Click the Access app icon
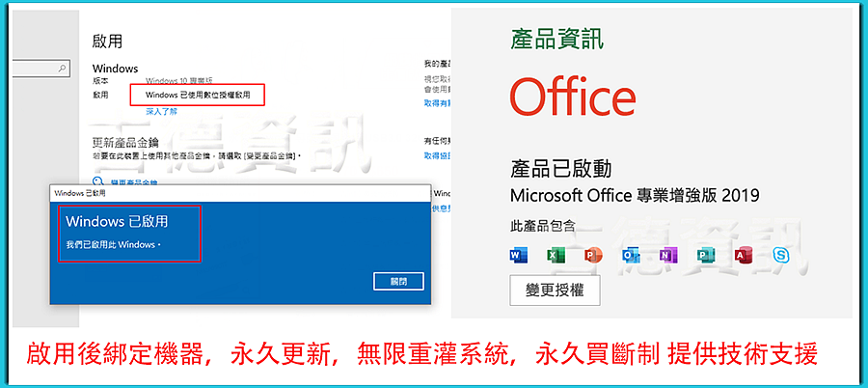The image size is (868, 388). pos(743,256)
